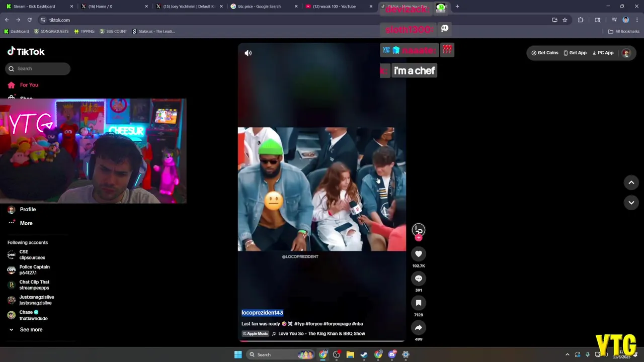Image resolution: width=644 pixels, height=362 pixels.
Task: Go to the previous video using up chevron
Action: coord(631,183)
